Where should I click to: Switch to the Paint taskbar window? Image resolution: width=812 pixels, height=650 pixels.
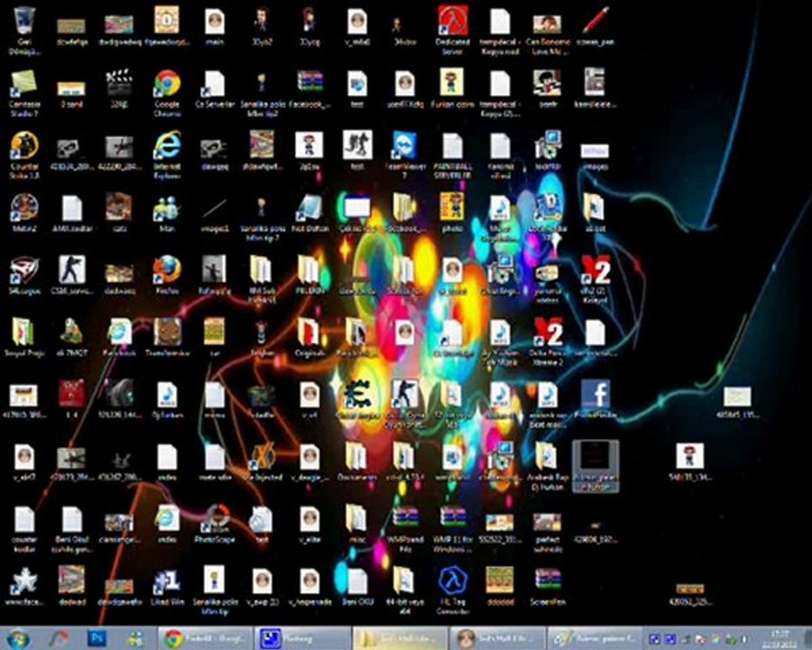tap(595, 638)
